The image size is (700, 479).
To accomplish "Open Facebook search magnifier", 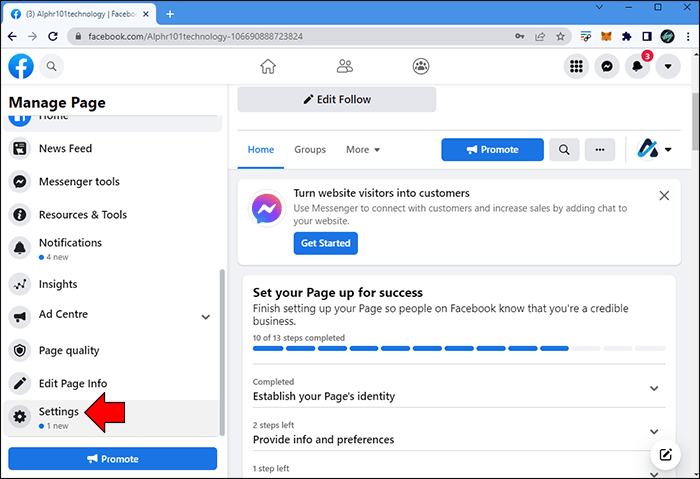I will (x=51, y=66).
